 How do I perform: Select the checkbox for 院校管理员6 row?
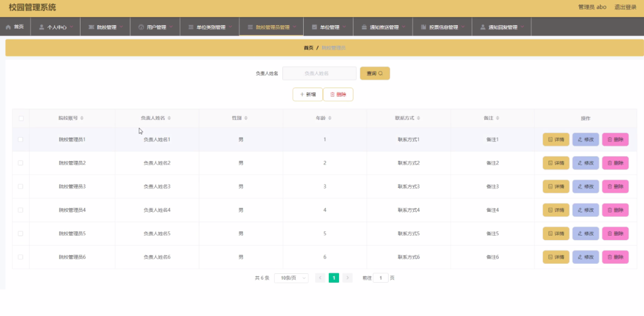tap(21, 257)
